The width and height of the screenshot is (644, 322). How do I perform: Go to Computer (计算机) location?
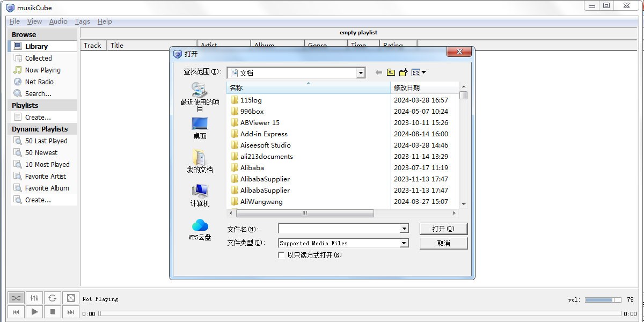pos(200,195)
